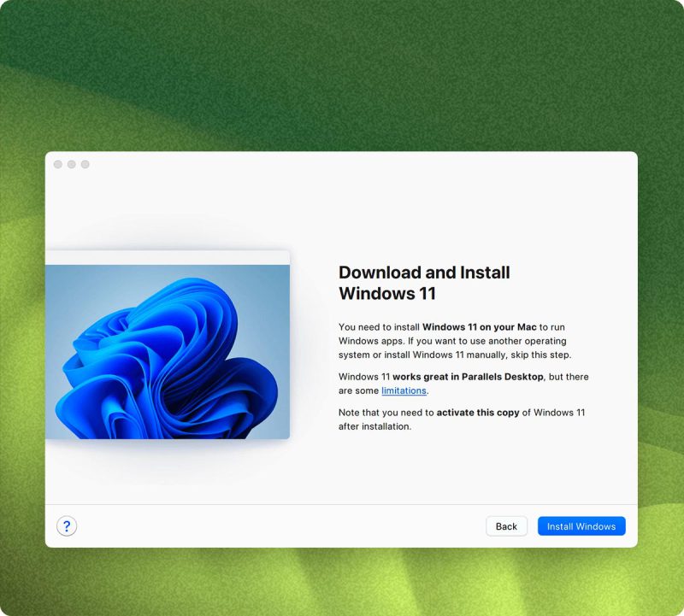Click the blue Help question mark icon
This screenshot has width=684, height=616.
67,526
